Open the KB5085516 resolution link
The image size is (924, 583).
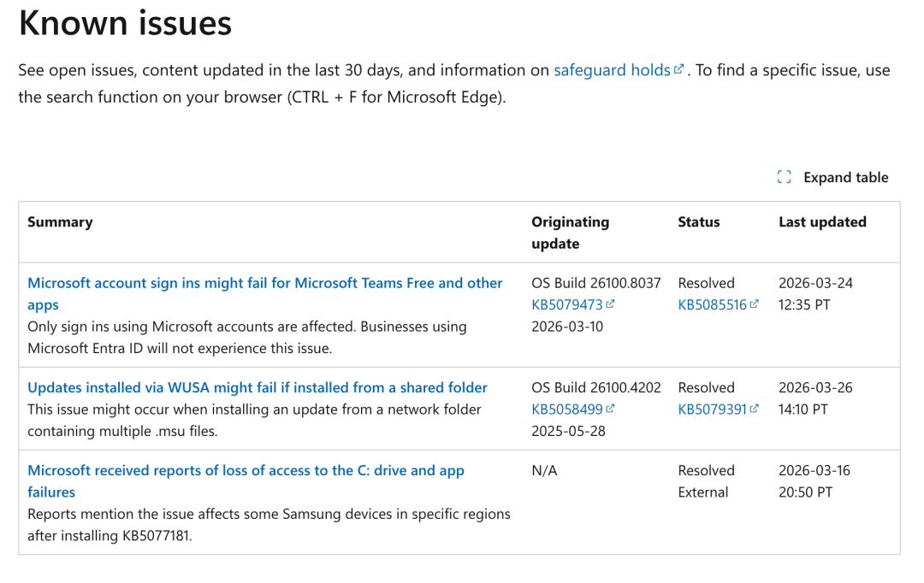pos(710,303)
